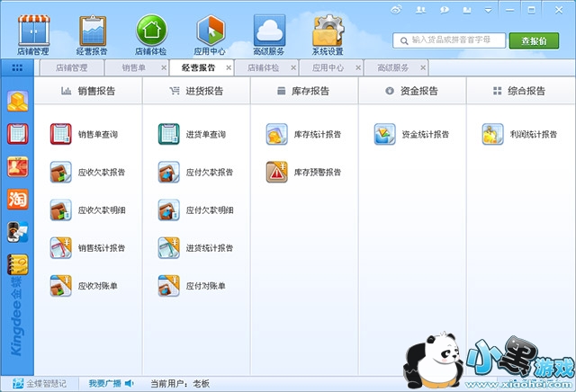Image resolution: width=576 pixels, height=392 pixels.
Task: Open 应付对账单 payables statement
Action: click(x=192, y=286)
